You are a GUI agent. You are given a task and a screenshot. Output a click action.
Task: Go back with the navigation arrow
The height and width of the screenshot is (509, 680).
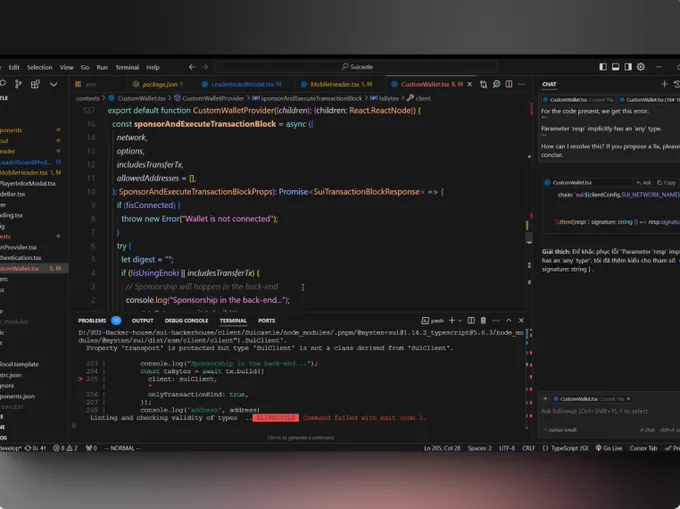pos(192,67)
